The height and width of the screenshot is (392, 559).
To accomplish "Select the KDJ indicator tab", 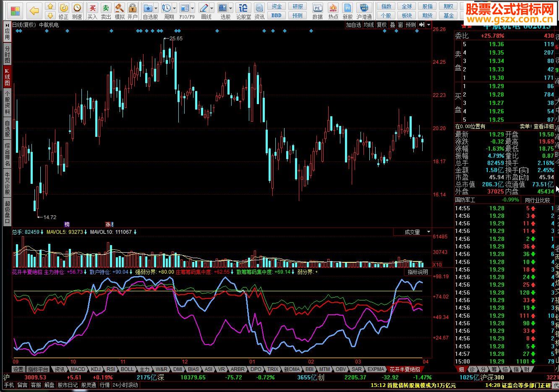I will pos(96,369).
